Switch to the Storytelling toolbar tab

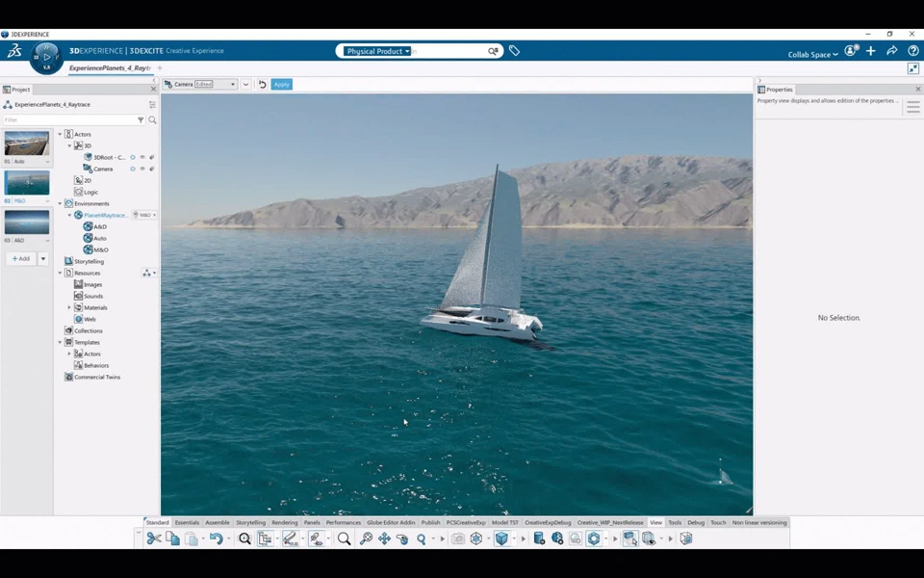(250, 522)
